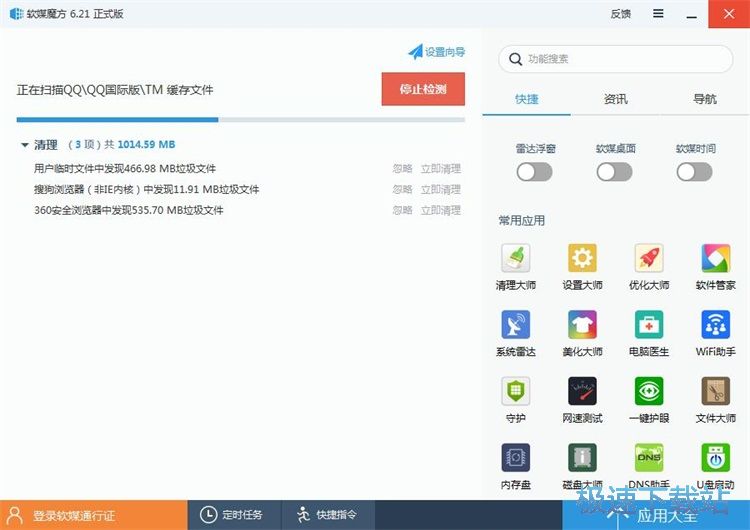
Task: Click the 功能搜索 search field
Action: (616, 59)
